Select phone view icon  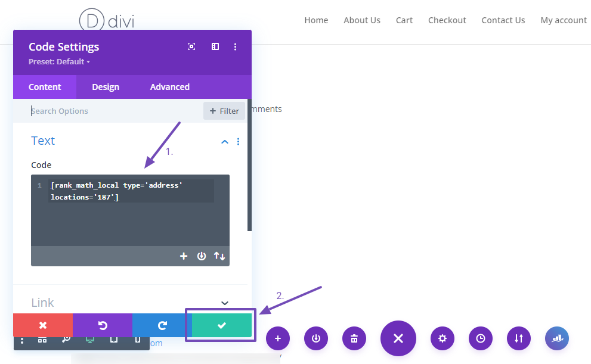pyautogui.click(x=138, y=340)
